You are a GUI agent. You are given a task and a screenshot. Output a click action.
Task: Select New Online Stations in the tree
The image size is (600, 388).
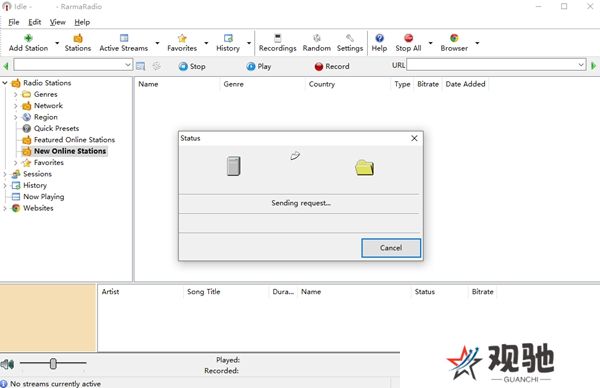(x=70, y=151)
